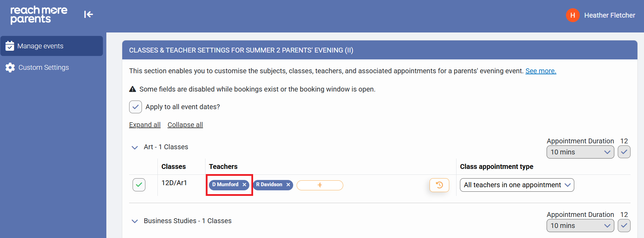This screenshot has height=238, width=644.
Task: Remove teacher D Mumford from 12D/Ar1
Action: [244, 185]
